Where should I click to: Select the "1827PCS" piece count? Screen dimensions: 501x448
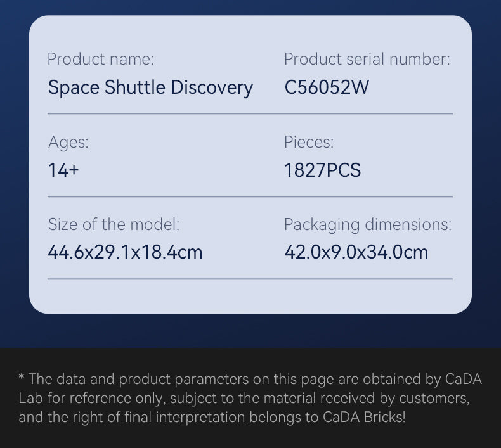[322, 170]
